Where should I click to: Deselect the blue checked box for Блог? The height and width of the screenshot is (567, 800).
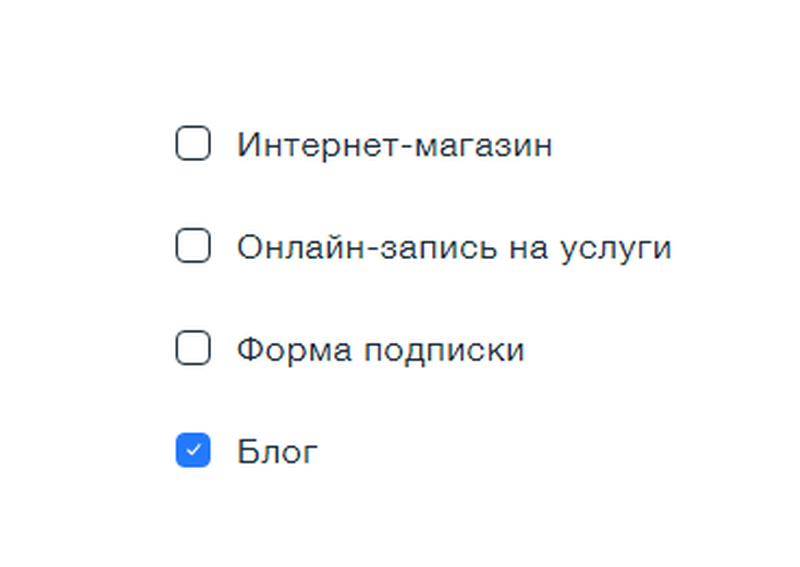(193, 451)
